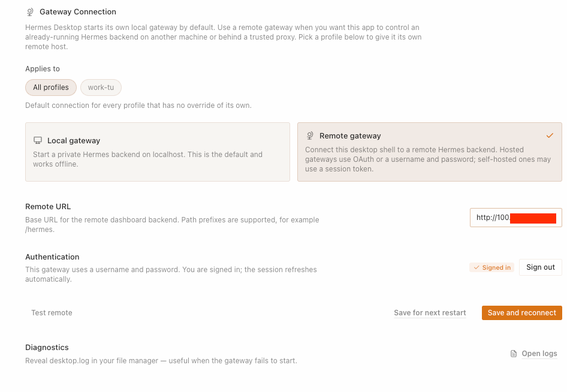Click the Gateway Connection heading
567x392 pixels.
point(78,12)
